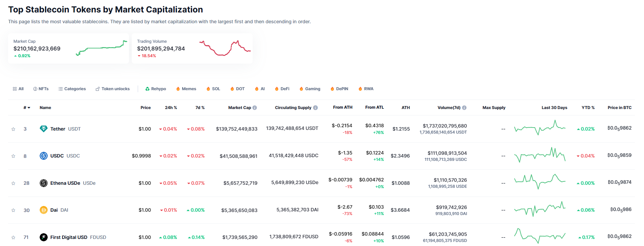Image resolution: width=644 pixels, height=246 pixels.
Task: Sort by Max Supply column header
Action: click(494, 108)
